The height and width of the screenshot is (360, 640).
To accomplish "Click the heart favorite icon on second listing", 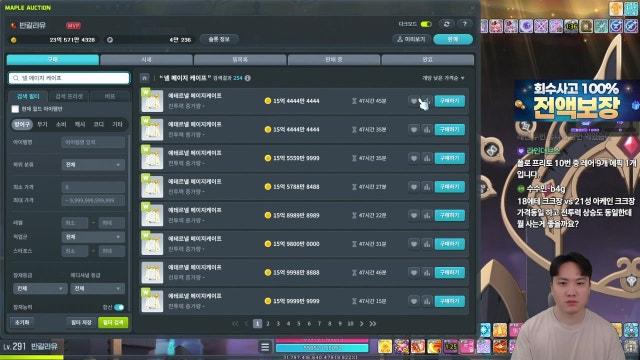I will [413, 130].
